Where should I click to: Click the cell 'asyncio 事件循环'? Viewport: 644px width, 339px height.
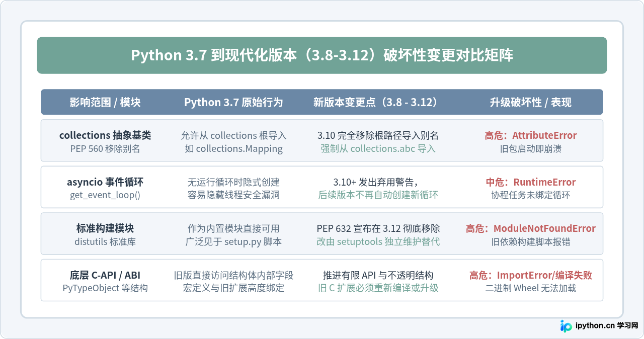pyautogui.click(x=105, y=182)
